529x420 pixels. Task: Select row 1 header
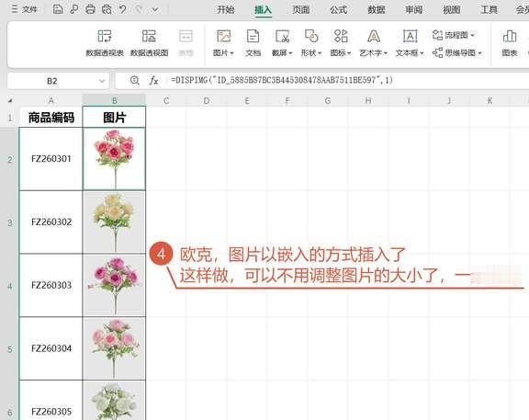pos(10,117)
